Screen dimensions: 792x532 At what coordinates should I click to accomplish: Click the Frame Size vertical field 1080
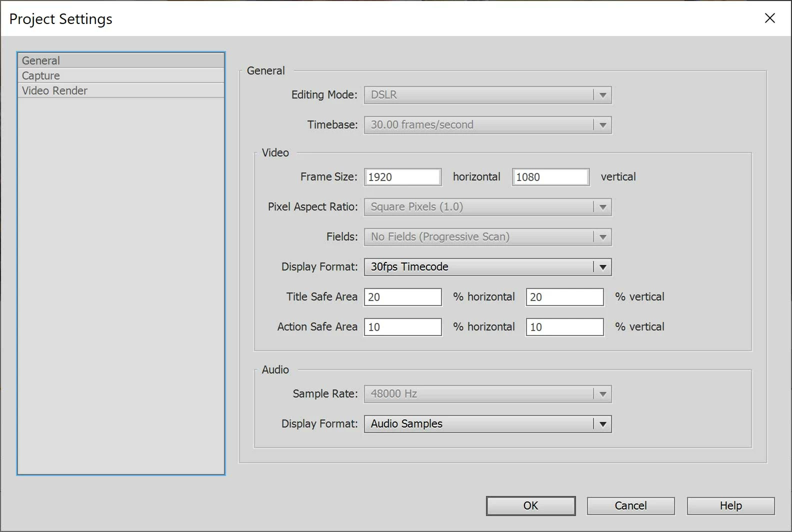click(x=550, y=177)
